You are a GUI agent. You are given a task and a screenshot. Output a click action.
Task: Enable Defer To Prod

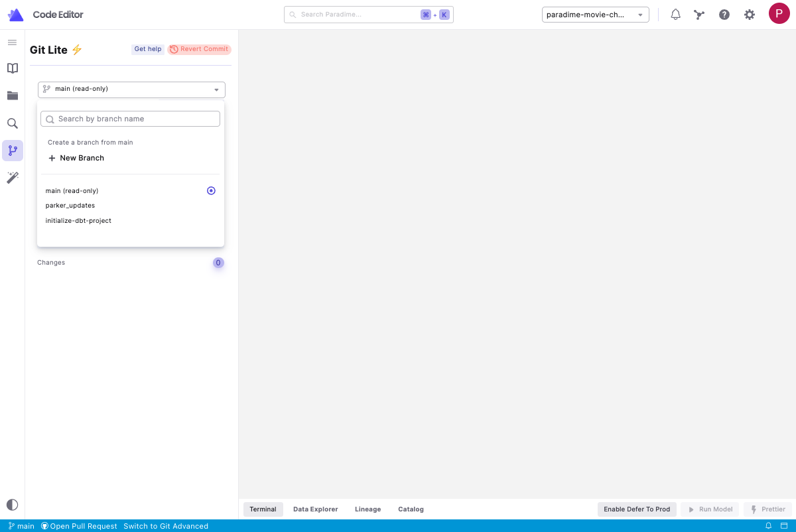click(x=637, y=509)
